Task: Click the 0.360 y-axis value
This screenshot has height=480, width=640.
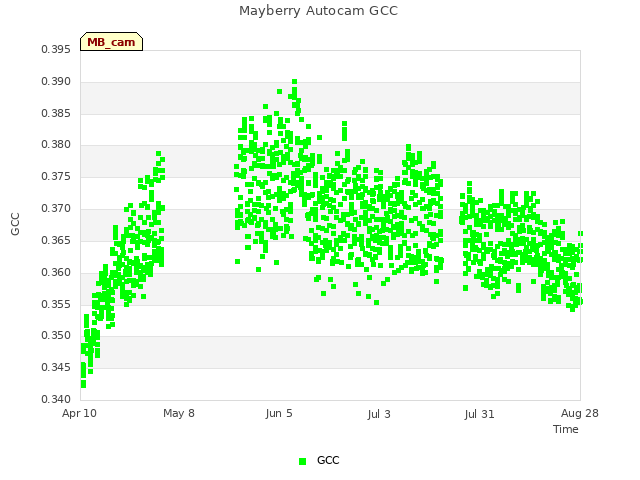Action: [x=56, y=272]
